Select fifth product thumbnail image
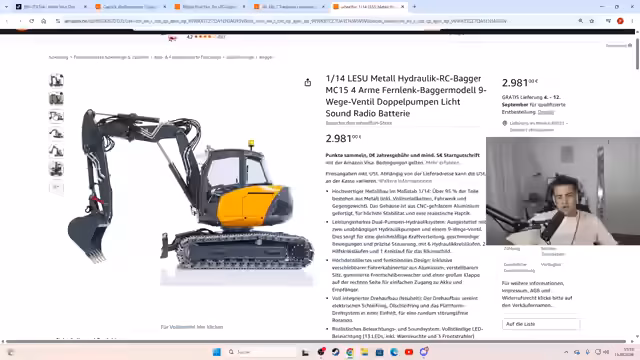Screen dimensions: 640x360 click(56, 151)
